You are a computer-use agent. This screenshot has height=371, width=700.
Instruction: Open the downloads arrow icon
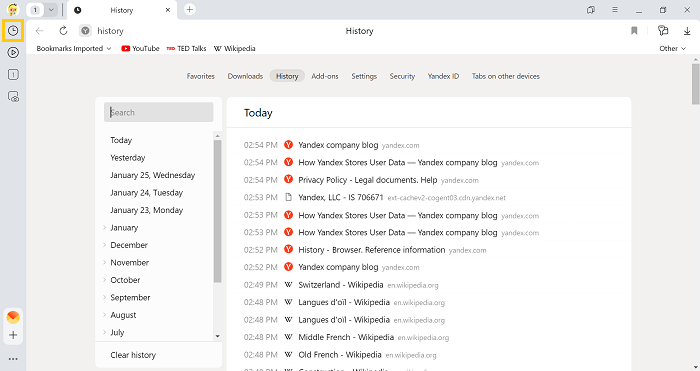[x=687, y=31]
